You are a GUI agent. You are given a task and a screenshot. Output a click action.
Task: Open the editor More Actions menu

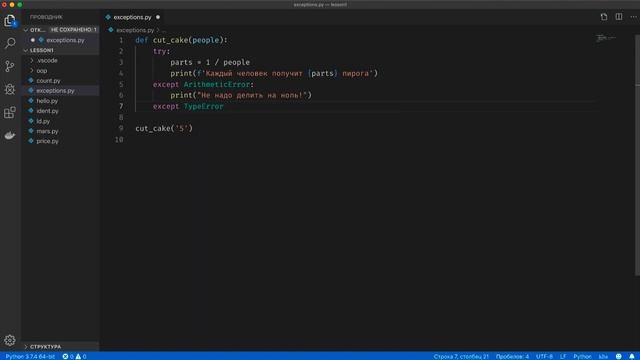pyautogui.click(x=633, y=17)
